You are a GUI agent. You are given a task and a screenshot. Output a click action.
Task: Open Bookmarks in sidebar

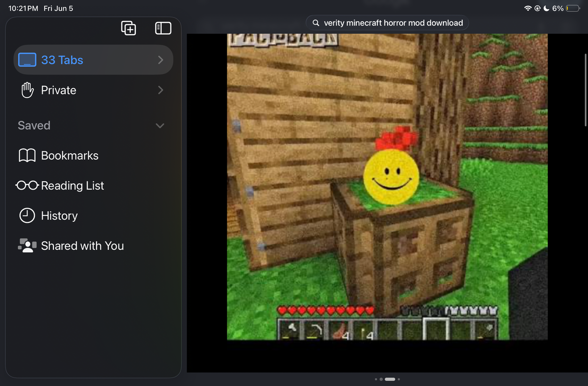[x=93, y=156]
